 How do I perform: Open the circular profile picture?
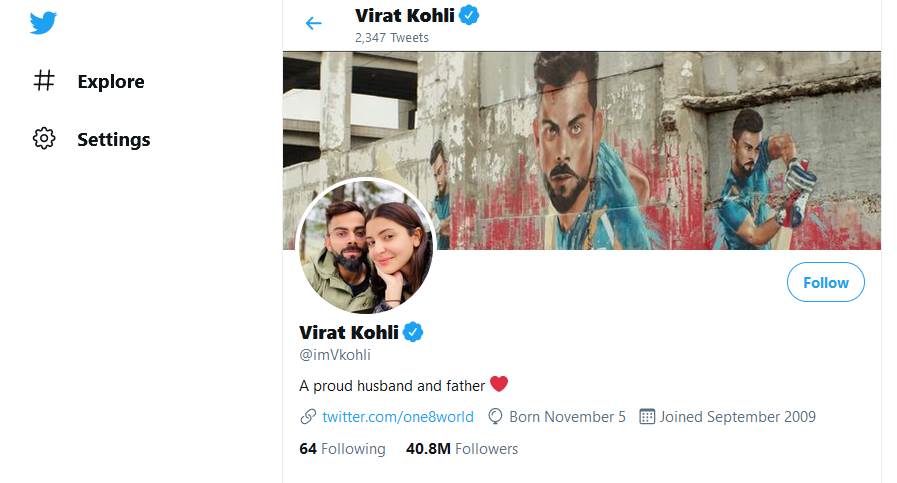[x=365, y=246]
